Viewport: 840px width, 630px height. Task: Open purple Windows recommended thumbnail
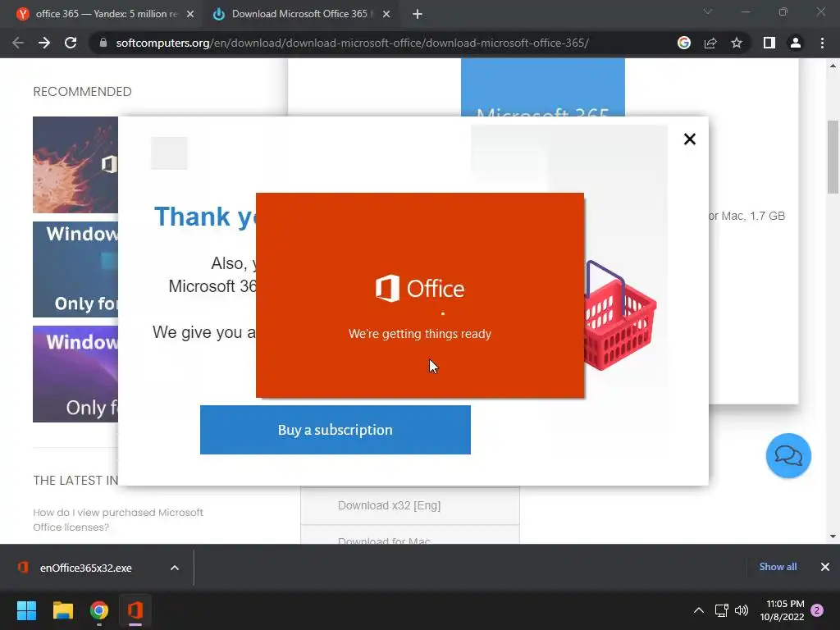coord(75,374)
